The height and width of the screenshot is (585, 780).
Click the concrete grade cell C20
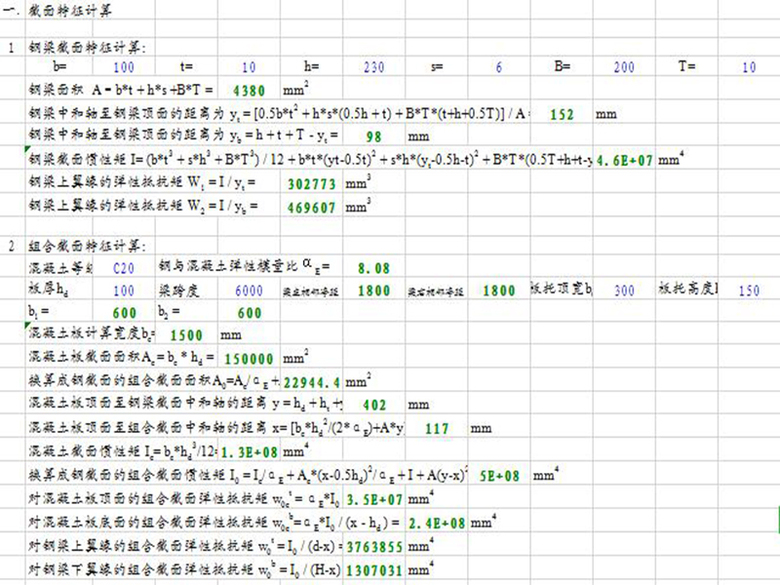[123, 268]
